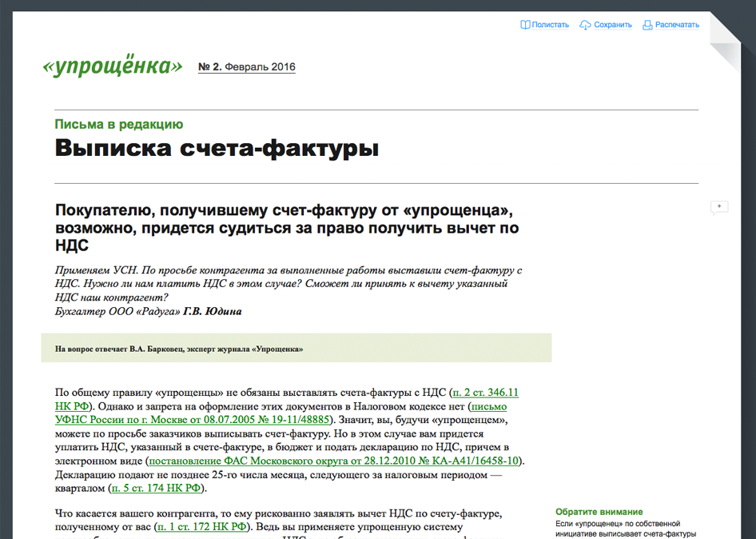This screenshot has height=539, width=756.
Task: Click the green expert answer banner
Action: [296, 349]
